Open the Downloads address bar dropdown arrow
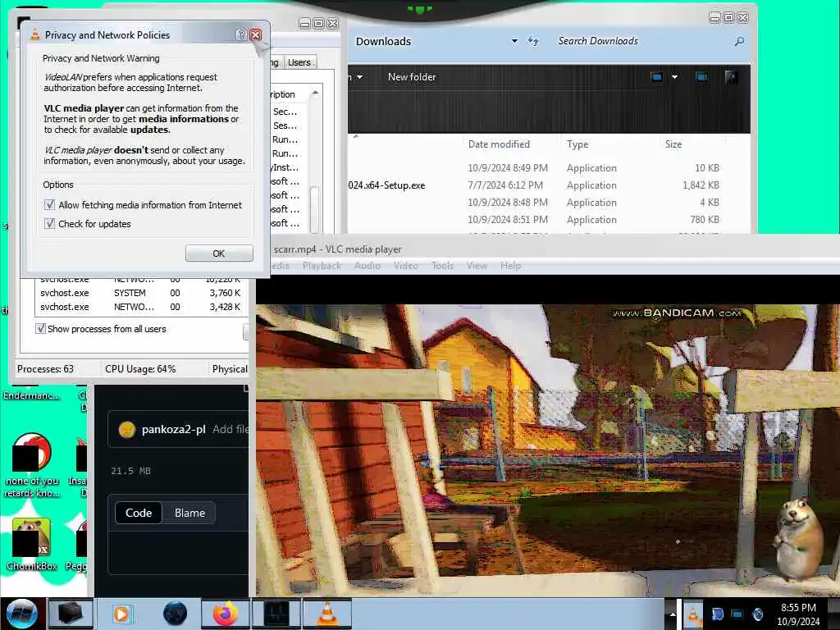The height and width of the screenshot is (630, 840). point(514,41)
